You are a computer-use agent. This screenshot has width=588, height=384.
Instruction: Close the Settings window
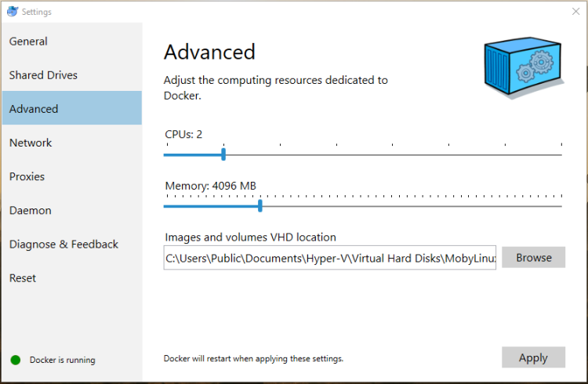click(575, 12)
